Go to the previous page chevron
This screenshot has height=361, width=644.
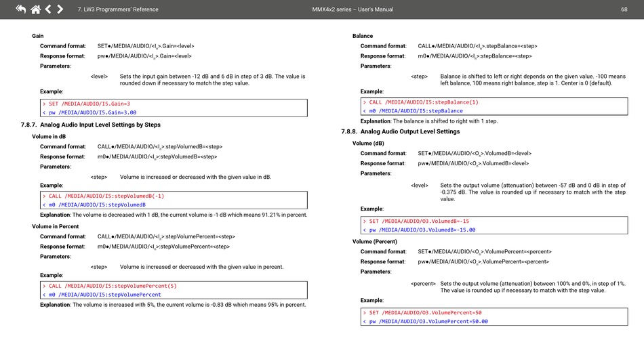[48, 9]
